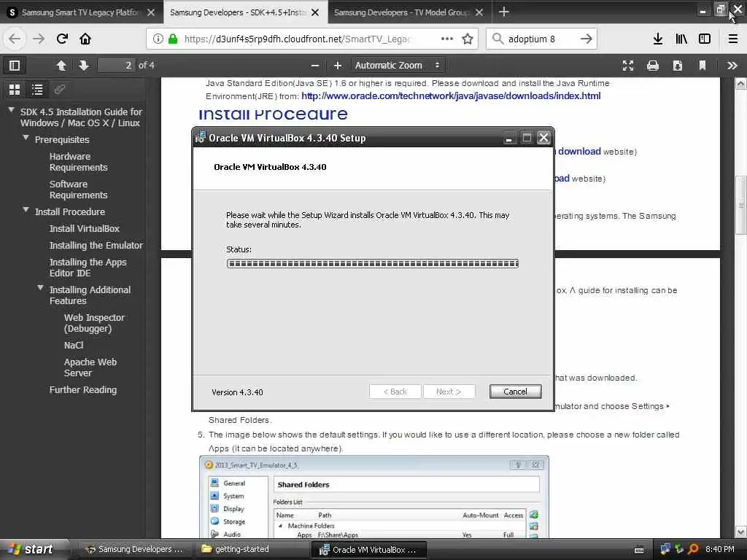Click the address bar URL
This screenshot has width=747, height=560.
click(298, 39)
